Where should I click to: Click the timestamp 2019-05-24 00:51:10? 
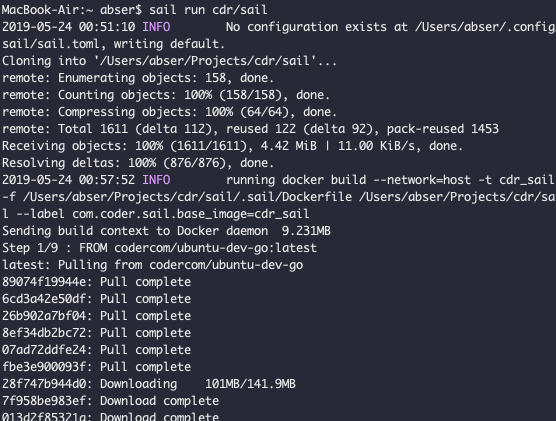[68, 27]
